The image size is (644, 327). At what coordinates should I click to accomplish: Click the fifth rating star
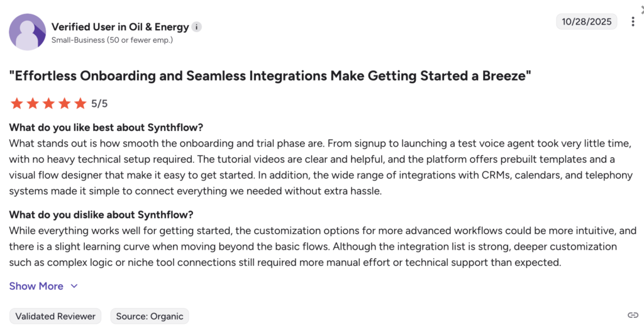(80, 103)
